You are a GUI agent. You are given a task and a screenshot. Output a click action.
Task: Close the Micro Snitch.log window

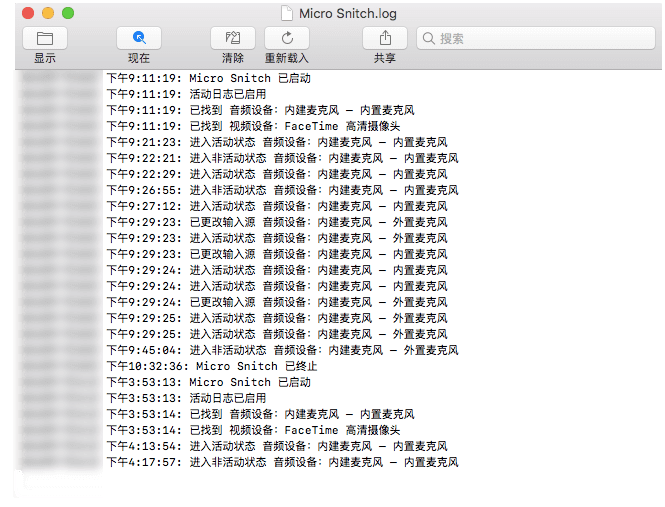[x=28, y=13]
